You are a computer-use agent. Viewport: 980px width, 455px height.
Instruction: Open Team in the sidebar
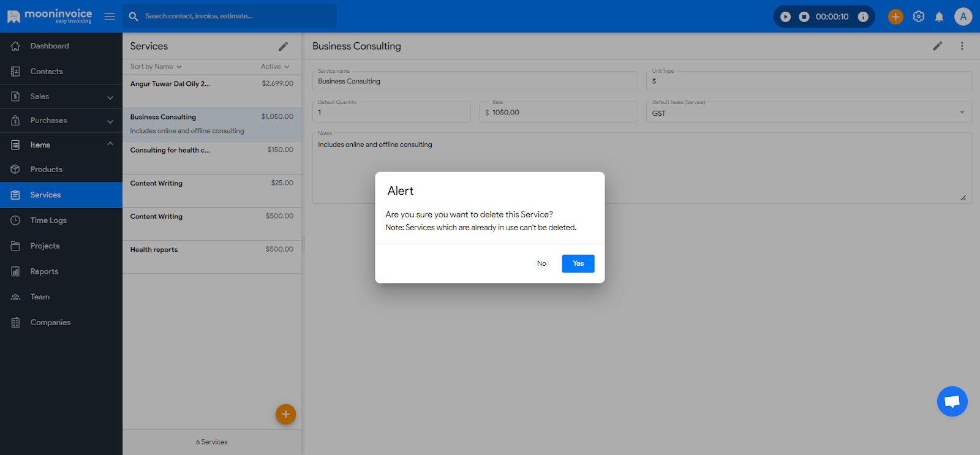[61, 297]
